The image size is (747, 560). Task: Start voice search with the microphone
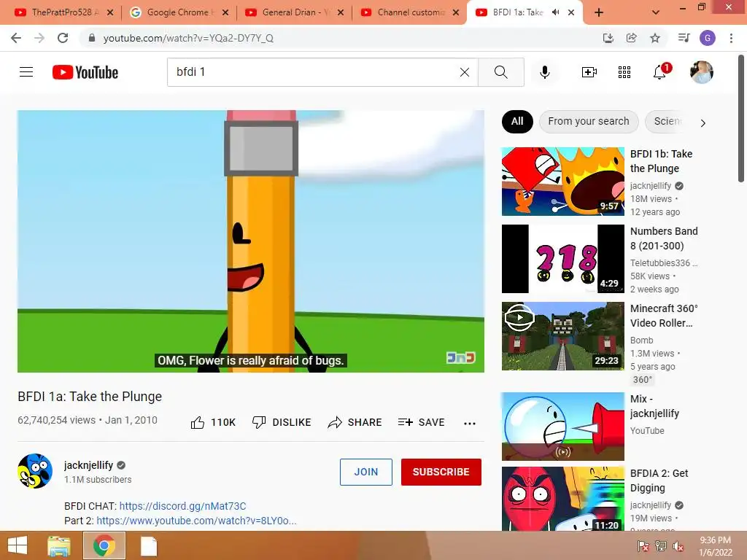pyautogui.click(x=545, y=72)
